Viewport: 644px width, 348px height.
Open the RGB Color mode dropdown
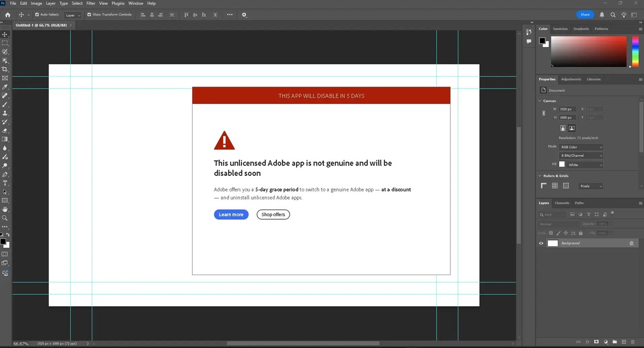click(581, 147)
